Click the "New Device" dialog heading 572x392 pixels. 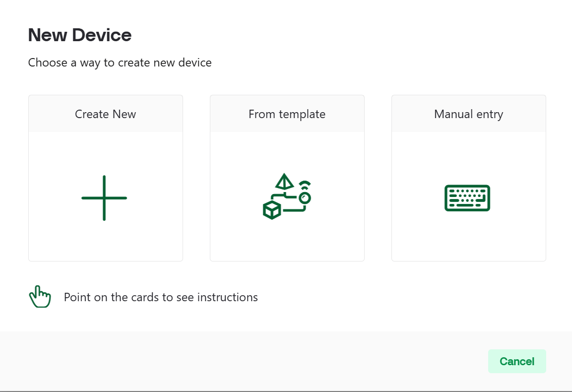pos(80,35)
